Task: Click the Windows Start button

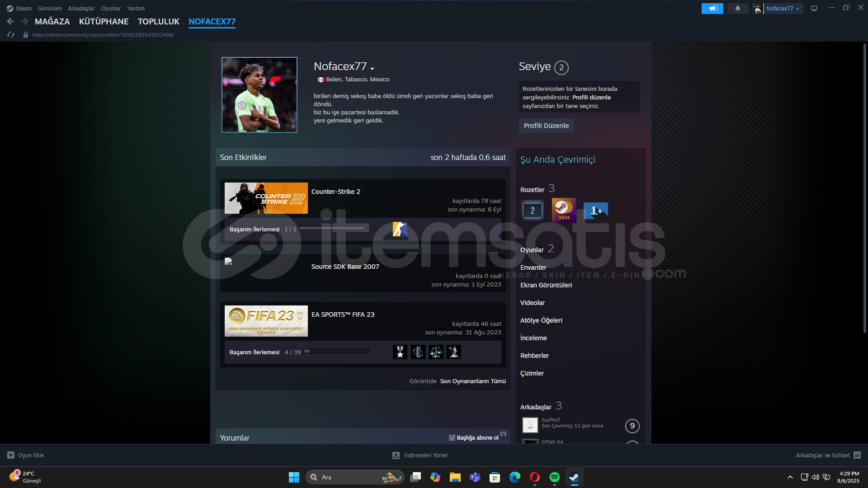Action: coord(294,477)
